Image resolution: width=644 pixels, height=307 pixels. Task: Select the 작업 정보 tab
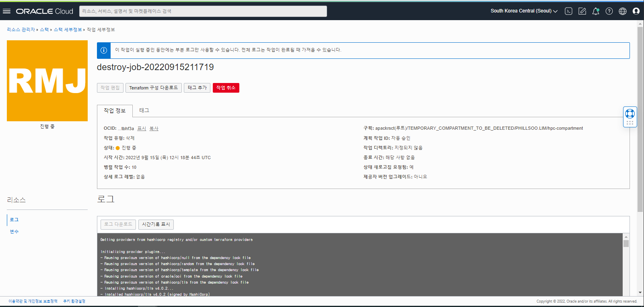115,111
